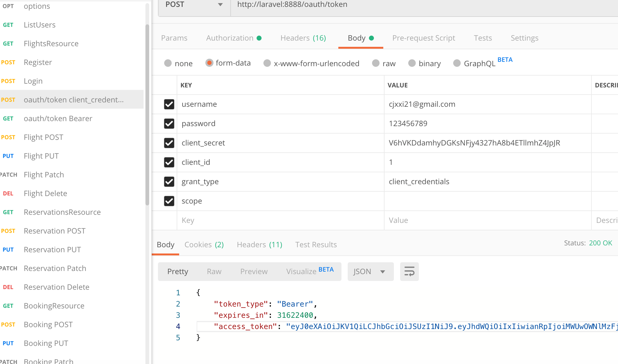Select the FlightsResource GET request
Viewport: 618px width, 364px height.
[51, 43]
